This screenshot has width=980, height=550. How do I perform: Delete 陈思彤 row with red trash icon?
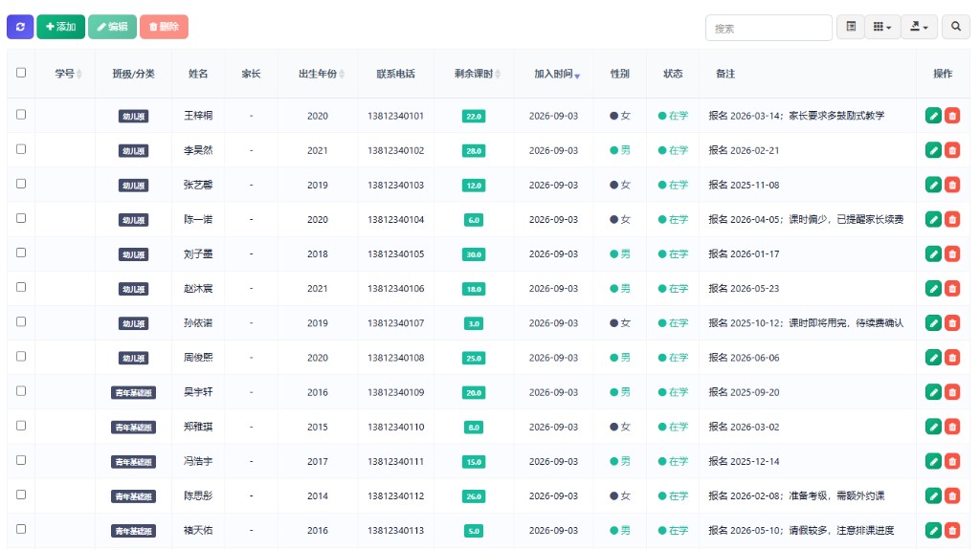click(x=952, y=495)
